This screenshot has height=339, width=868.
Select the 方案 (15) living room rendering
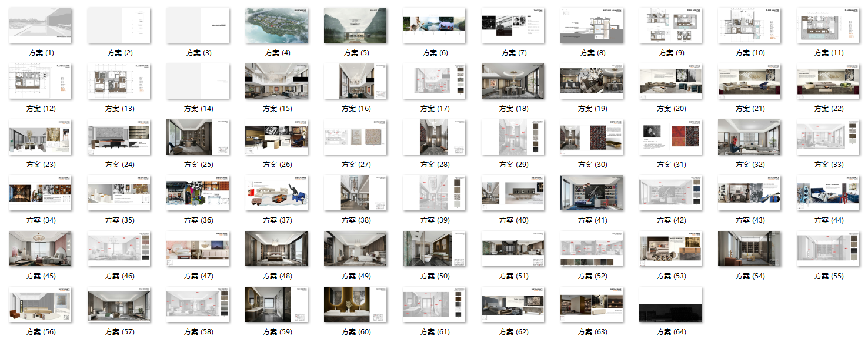tap(276, 81)
